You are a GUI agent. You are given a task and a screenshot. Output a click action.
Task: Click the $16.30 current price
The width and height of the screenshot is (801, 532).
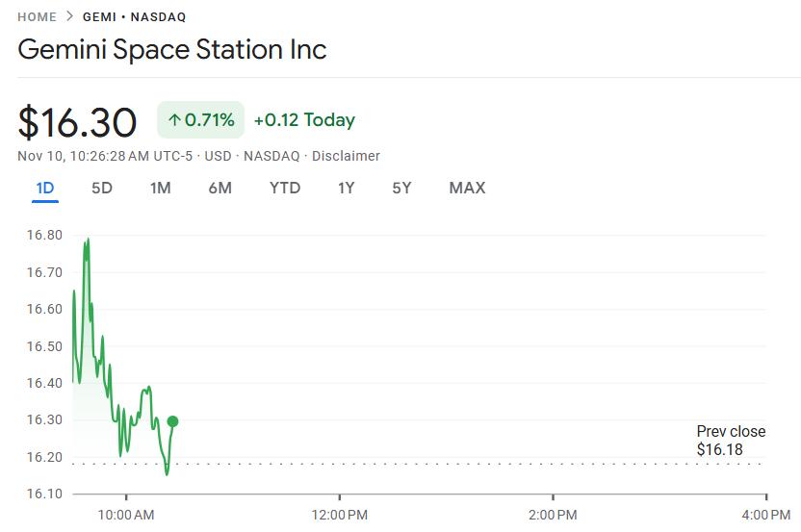(78, 122)
